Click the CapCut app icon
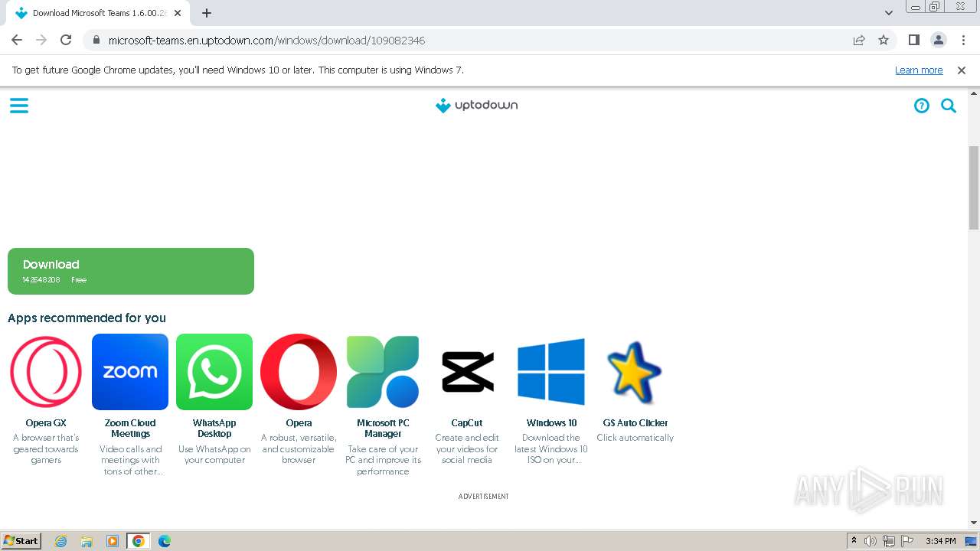 tap(467, 372)
